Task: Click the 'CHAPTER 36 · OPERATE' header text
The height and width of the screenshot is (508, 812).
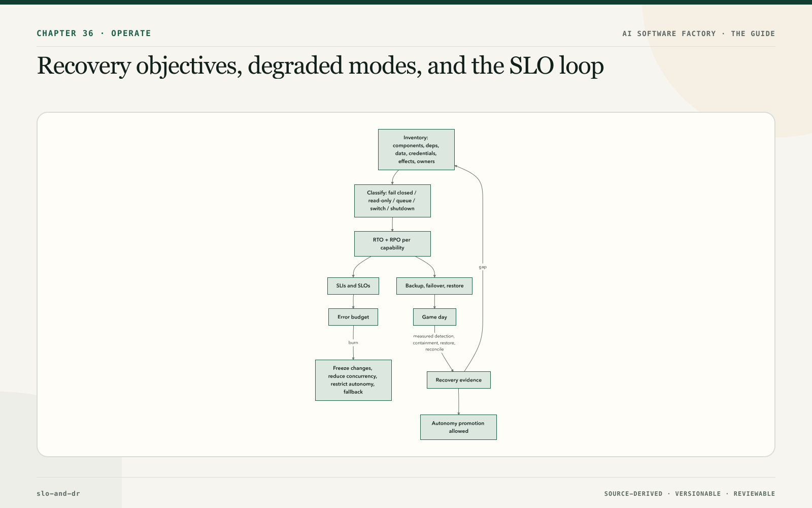Action: 94,34
